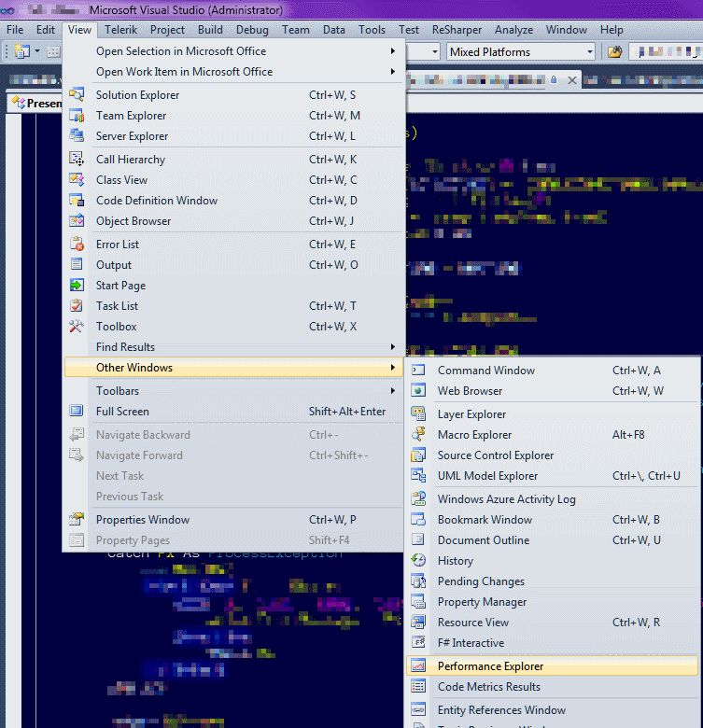
Task: Click the Layer Explorer icon
Action: [x=418, y=413]
